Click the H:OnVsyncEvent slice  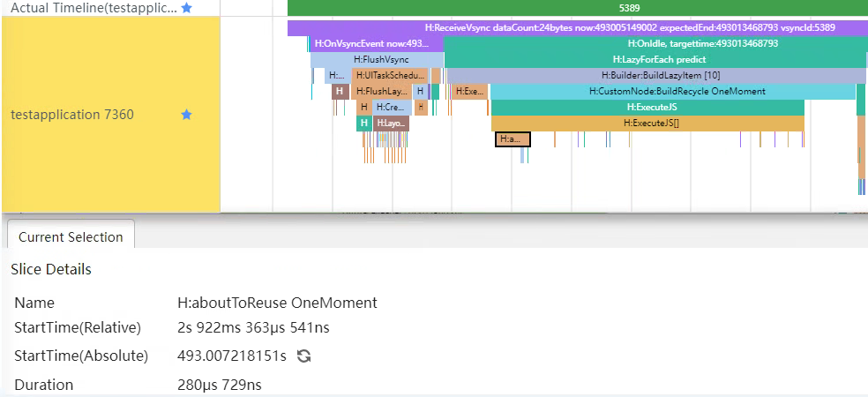click(x=371, y=43)
